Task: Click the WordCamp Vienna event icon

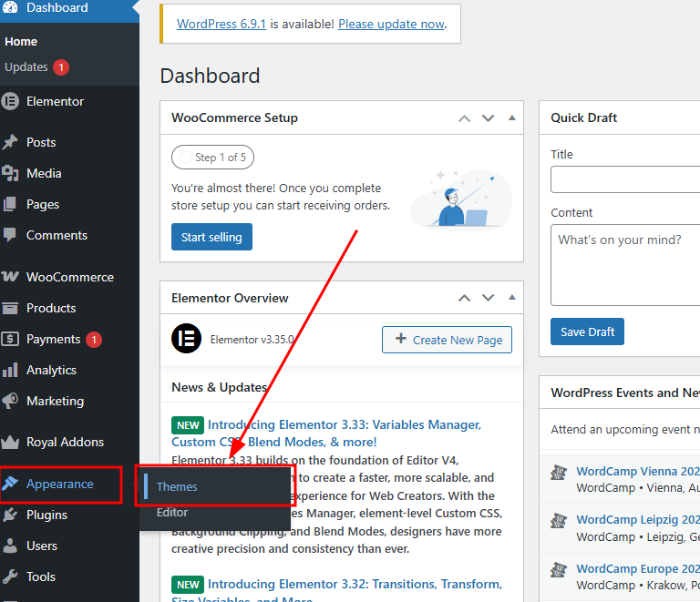Action: point(559,473)
